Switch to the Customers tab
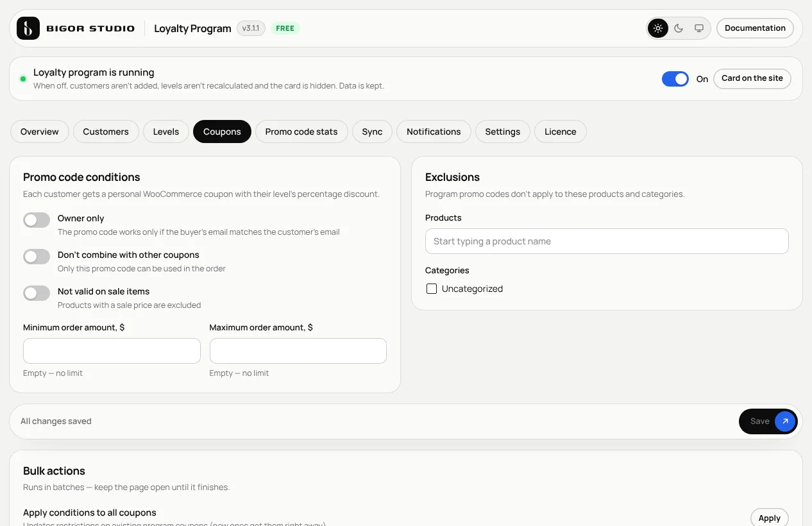812x526 pixels. point(106,131)
